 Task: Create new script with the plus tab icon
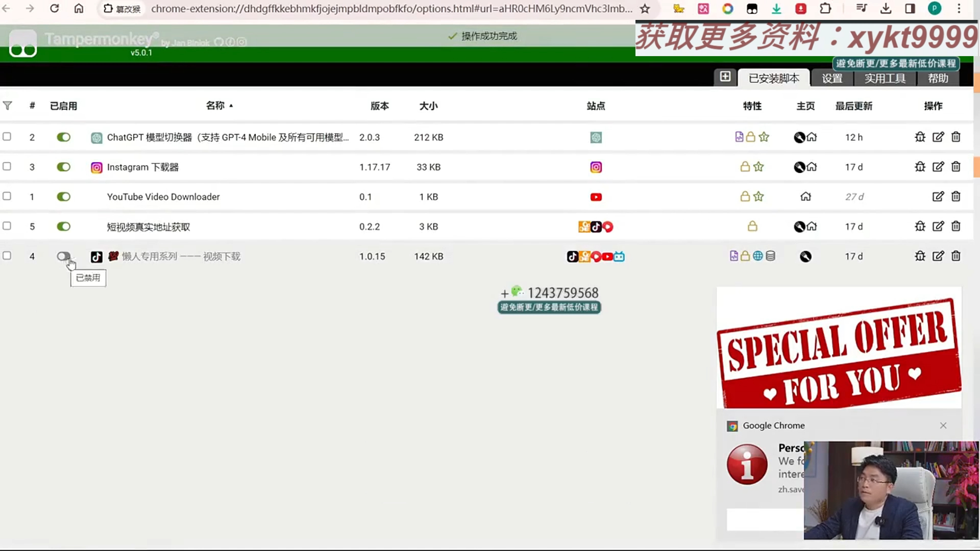click(x=725, y=77)
